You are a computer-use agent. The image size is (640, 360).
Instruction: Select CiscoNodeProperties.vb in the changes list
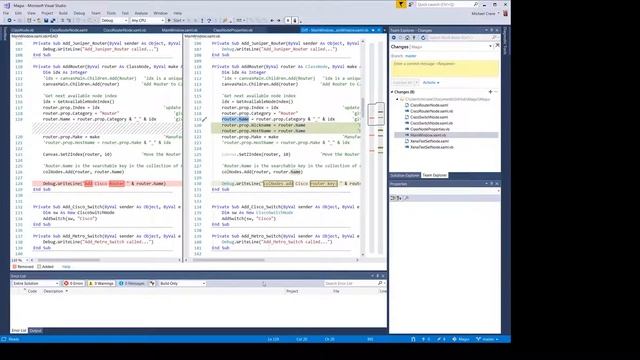coord(430,129)
